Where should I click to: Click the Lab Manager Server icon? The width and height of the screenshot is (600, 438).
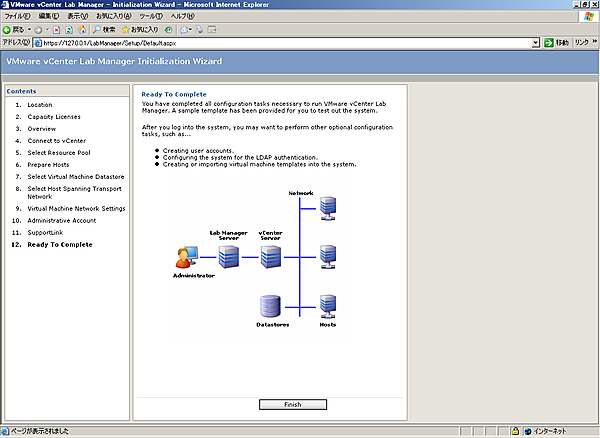[x=228, y=257]
